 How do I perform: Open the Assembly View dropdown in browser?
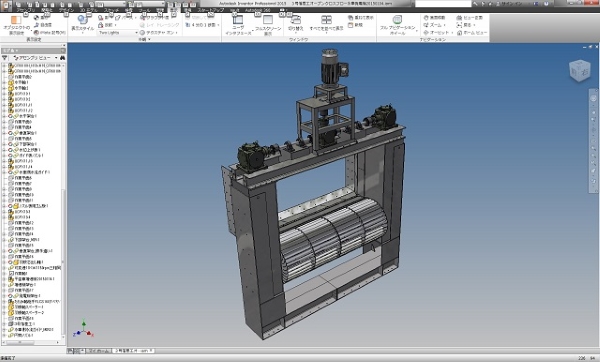coord(34,58)
